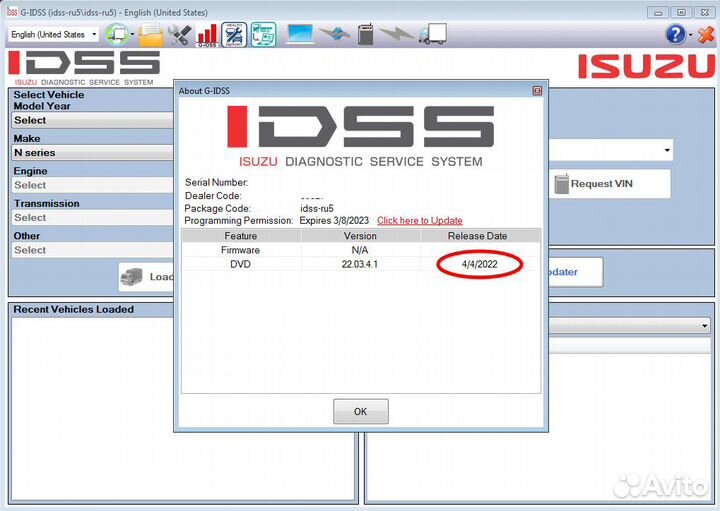This screenshot has height=511, width=720.
Task: Click the Feature column header
Action: point(241,236)
